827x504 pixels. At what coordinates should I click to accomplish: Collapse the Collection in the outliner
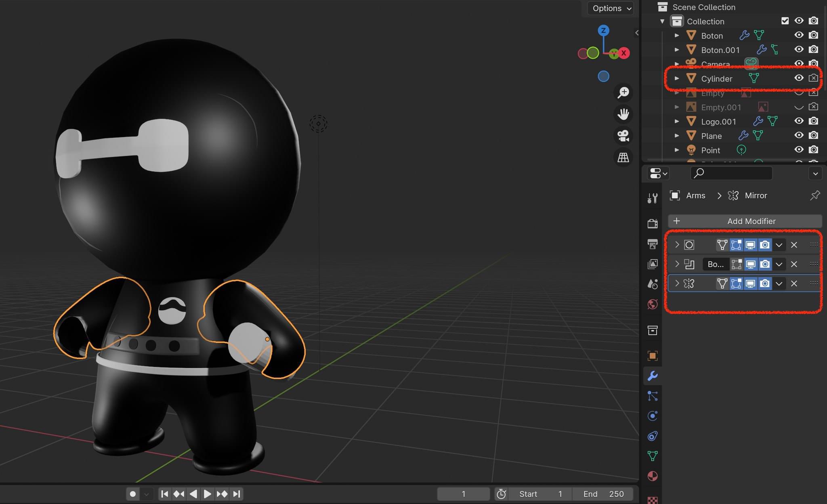point(663,21)
